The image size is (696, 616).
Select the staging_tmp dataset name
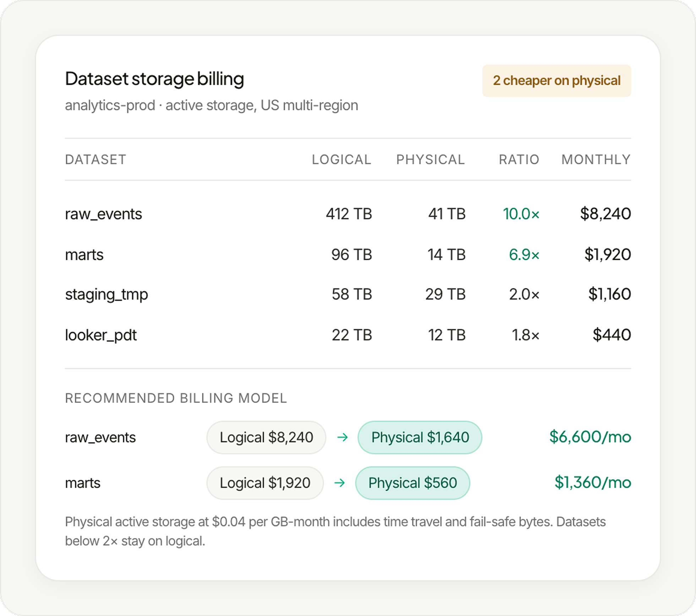tap(107, 295)
